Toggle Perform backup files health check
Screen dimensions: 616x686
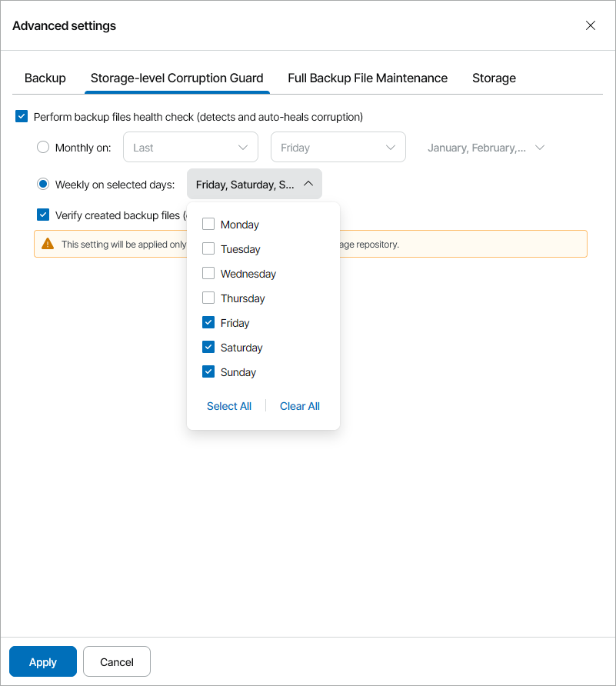(x=22, y=117)
